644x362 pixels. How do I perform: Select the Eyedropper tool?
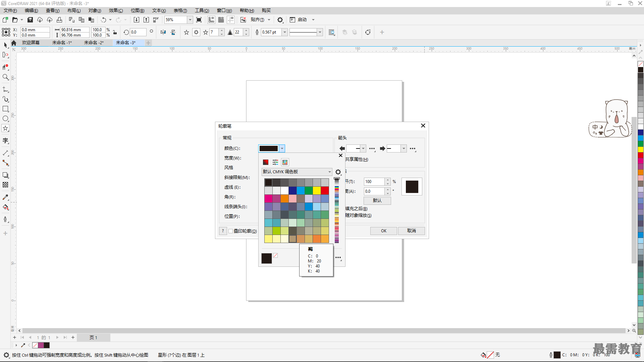tap(6, 197)
